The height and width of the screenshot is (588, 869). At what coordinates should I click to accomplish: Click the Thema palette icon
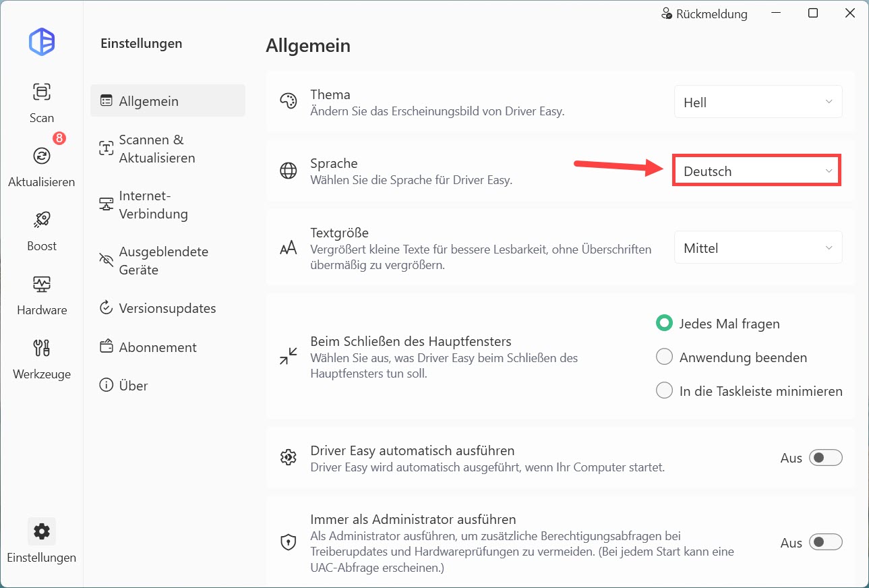pos(288,102)
